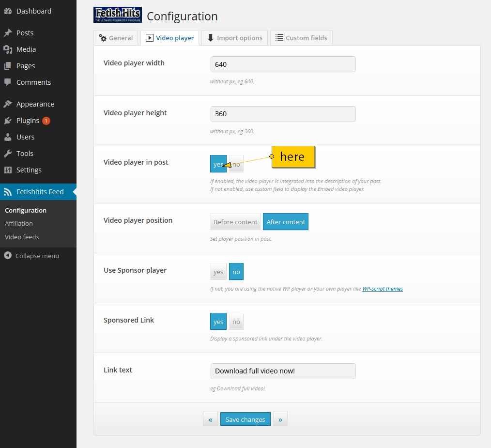Open the Pages menu
Screen dimensions: 491x448
38,66
